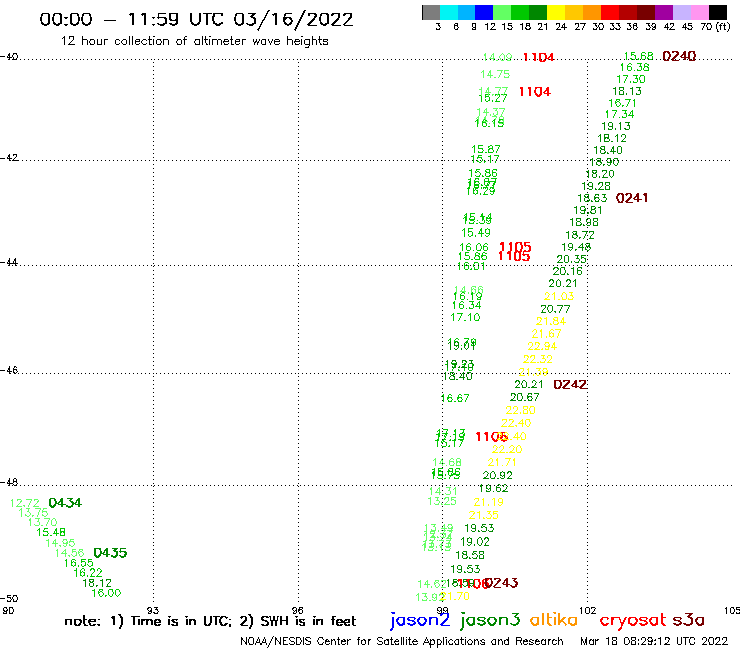Click the yellow wave height value 22.94

[542, 346]
